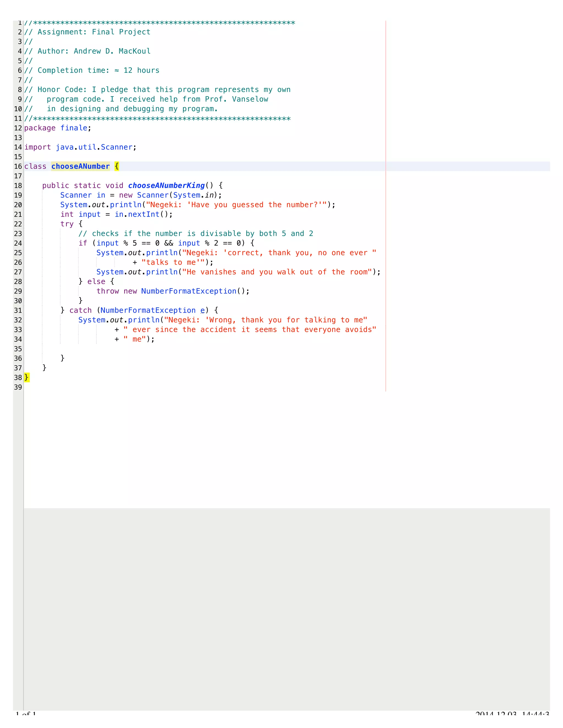563x728 pixels.
Task: Click the class name chooseANumber
Action: click(80, 166)
